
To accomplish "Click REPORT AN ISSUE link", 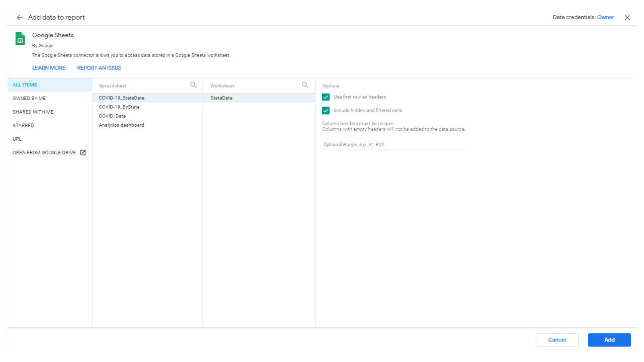I will [x=99, y=68].
